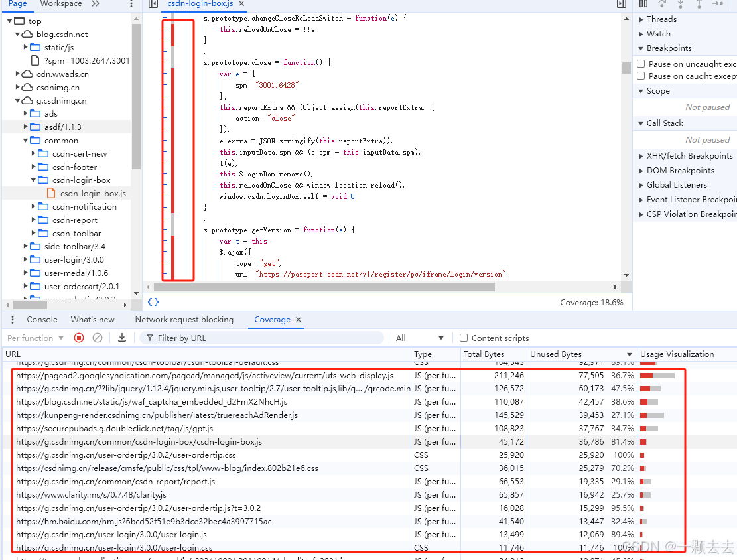This screenshot has width=737, height=560.
Task: Expand Global Listeners section
Action: tap(641, 185)
